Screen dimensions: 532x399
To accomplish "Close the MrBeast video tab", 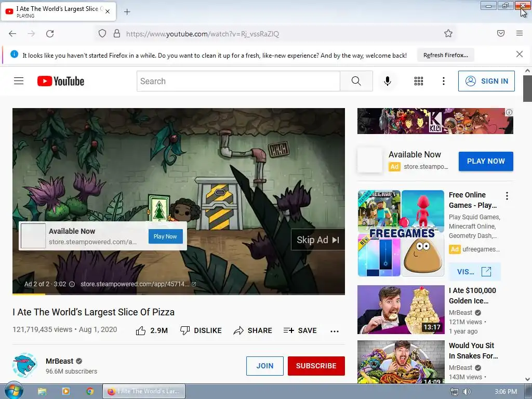I will [108, 11].
